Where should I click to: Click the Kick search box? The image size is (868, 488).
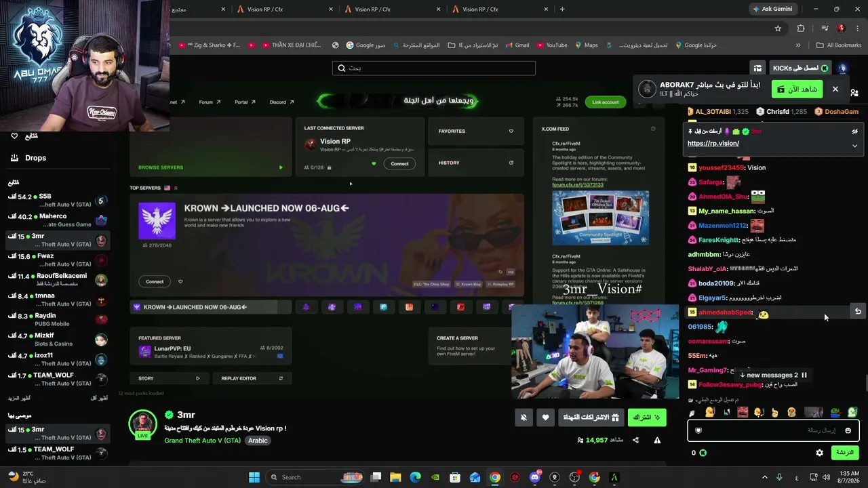[434, 68]
